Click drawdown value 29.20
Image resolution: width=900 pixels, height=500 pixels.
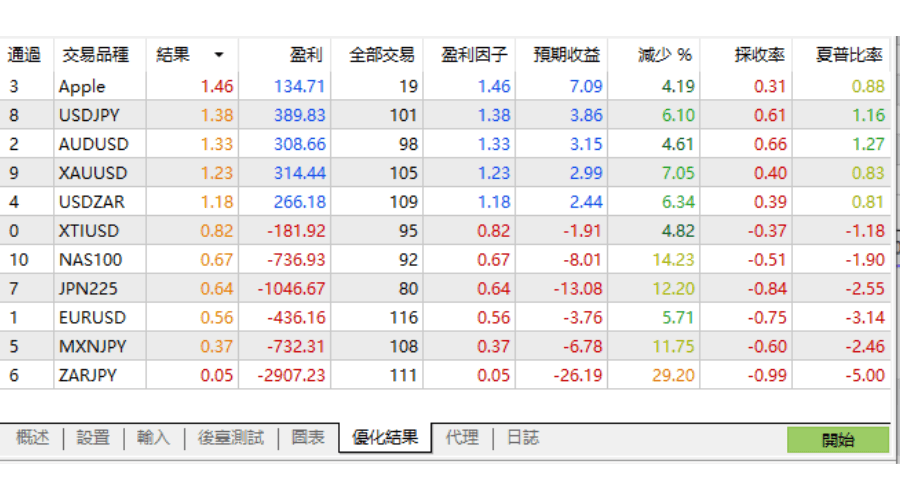pyautogui.click(x=673, y=375)
